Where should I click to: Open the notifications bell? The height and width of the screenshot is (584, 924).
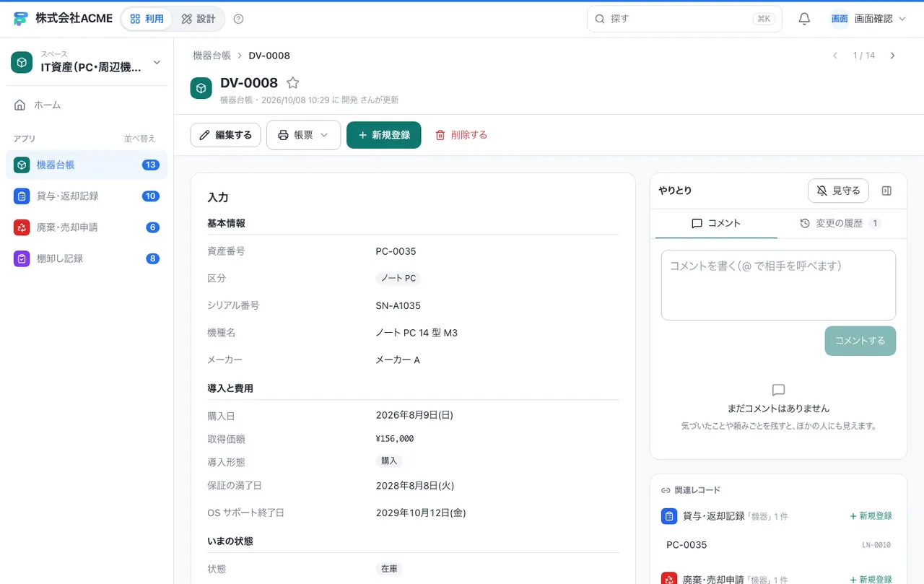point(804,19)
